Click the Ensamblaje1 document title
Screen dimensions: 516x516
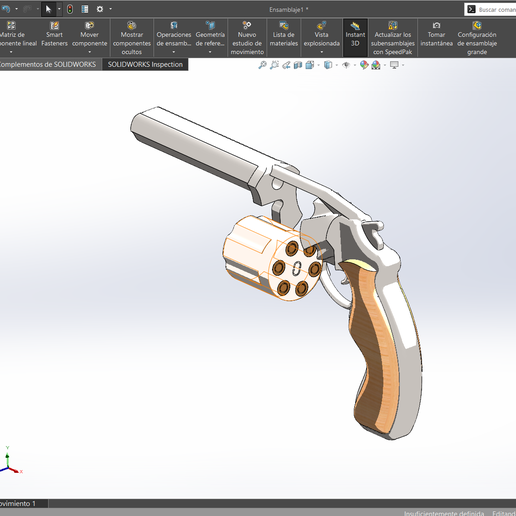pyautogui.click(x=289, y=10)
